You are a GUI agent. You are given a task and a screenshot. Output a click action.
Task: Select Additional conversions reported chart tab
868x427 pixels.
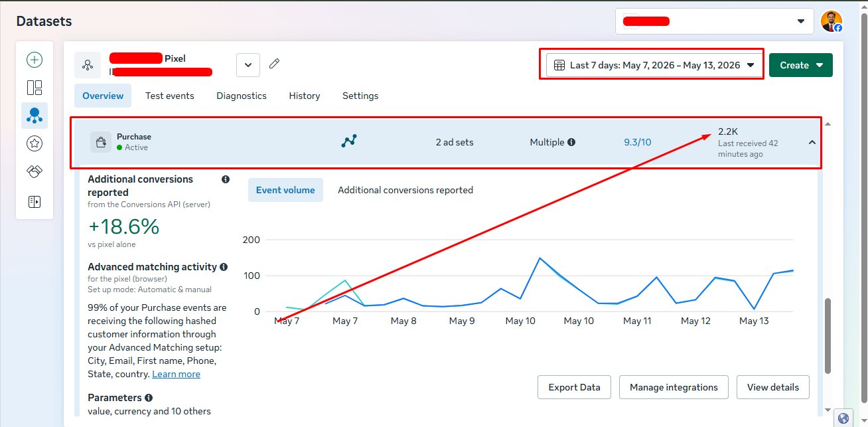405,190
